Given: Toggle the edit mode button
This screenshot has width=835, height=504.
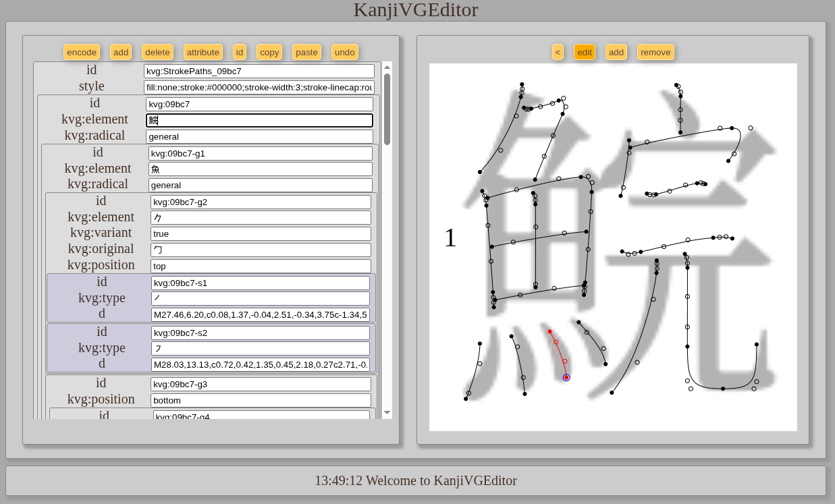Looking at the screenshot, I should pyautogui.click(x=585, y=52).
